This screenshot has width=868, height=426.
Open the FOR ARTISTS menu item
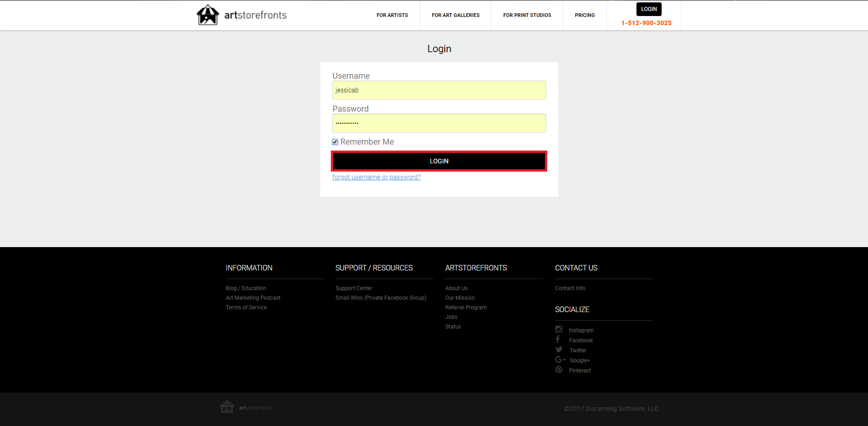(392, 15)
